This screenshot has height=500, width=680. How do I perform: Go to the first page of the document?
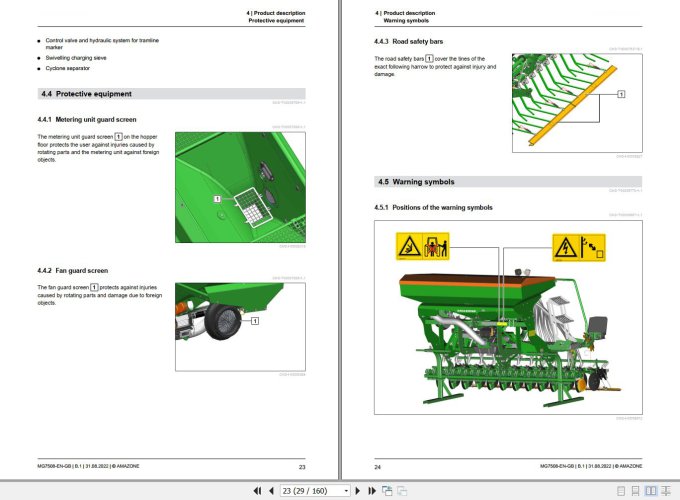[x=257, y=491]
